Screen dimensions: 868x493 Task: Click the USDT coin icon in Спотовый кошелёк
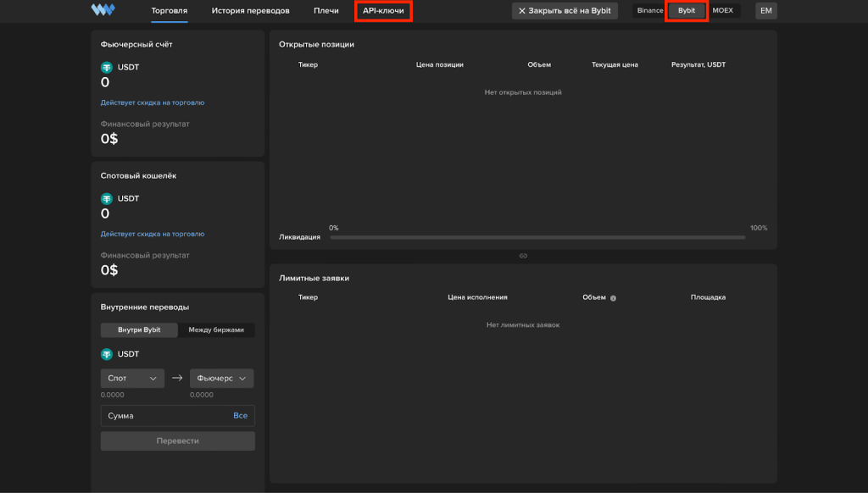[107, 198]
